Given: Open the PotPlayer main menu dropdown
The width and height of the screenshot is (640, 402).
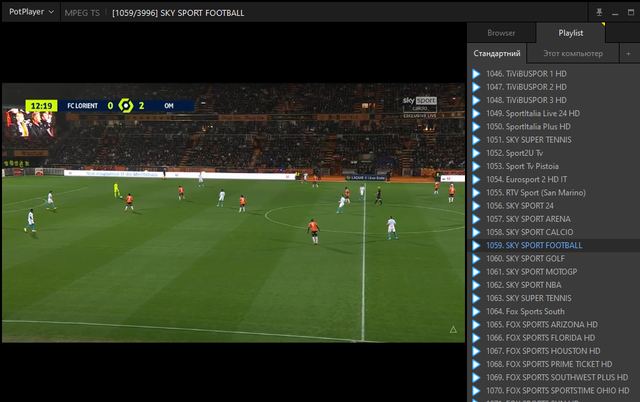Looking at the screenshot, I should click(x=31, y=12).
